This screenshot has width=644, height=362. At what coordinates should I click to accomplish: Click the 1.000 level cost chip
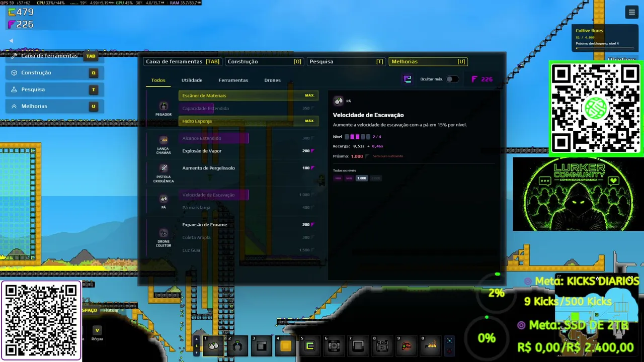[x=362, y=178]
